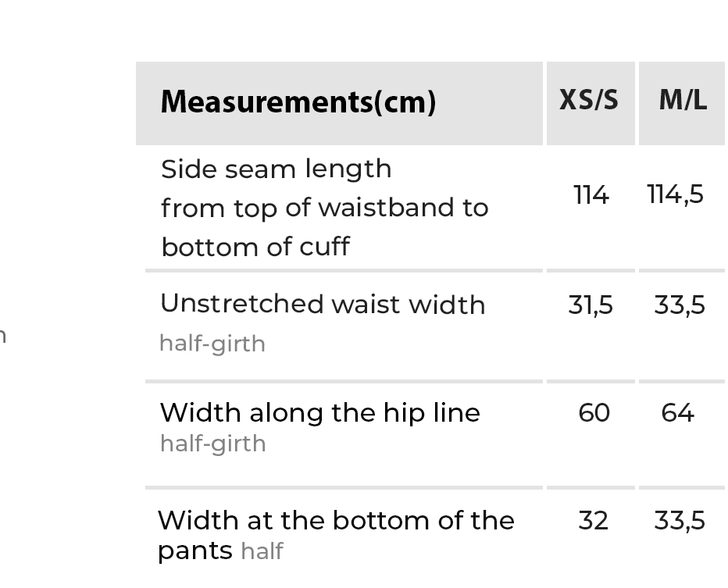
Task: Click the Width along the hip line label
Action: tap(319, 412)
